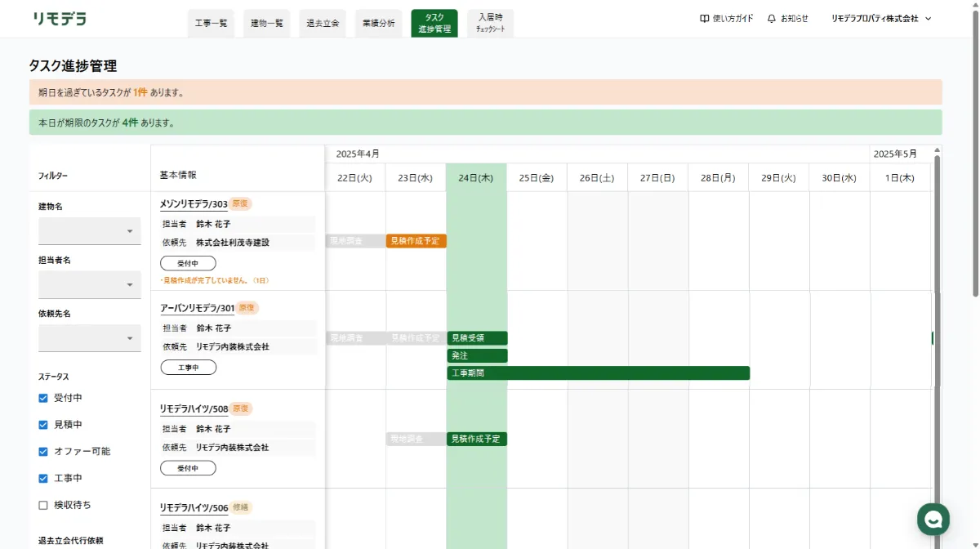Viewport: 980px width, 549px height.
Task: Enable the 検収待ち status checkbox
Action: [x=43, y=505]
